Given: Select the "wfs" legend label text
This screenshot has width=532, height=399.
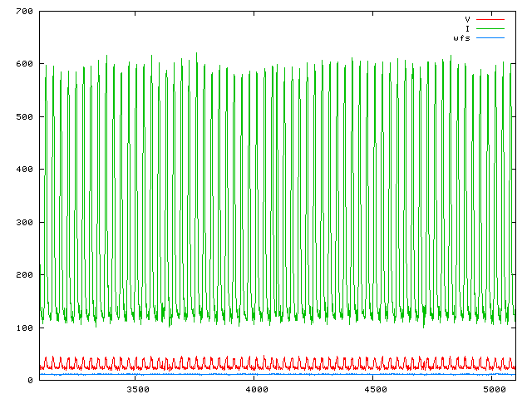Looking at the screenshot, I should (462, 38).
